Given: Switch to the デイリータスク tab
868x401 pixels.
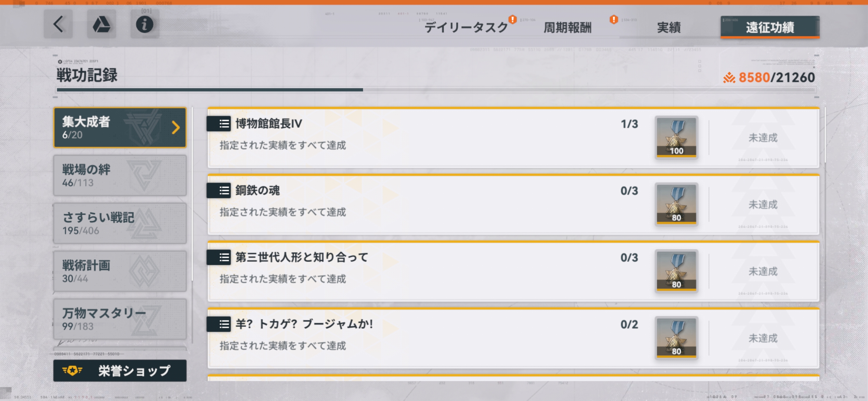Looking at the screenshot, I should [466, 27].
